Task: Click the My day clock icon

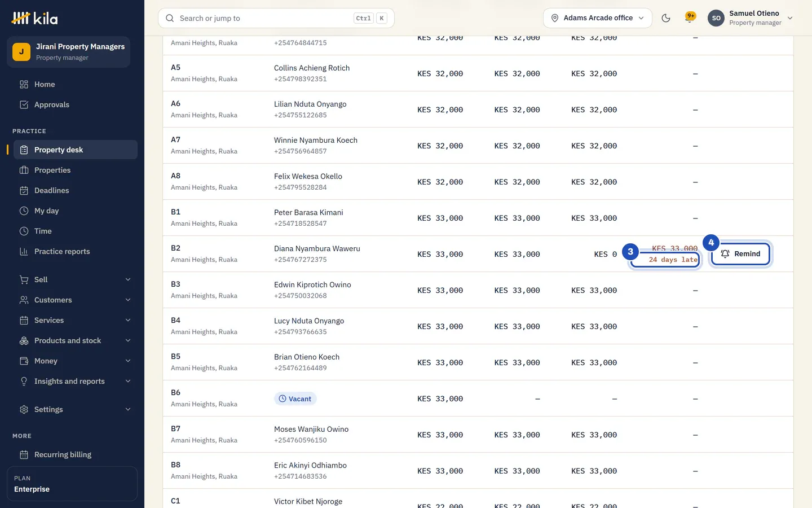Action: (x=24, y=211)
